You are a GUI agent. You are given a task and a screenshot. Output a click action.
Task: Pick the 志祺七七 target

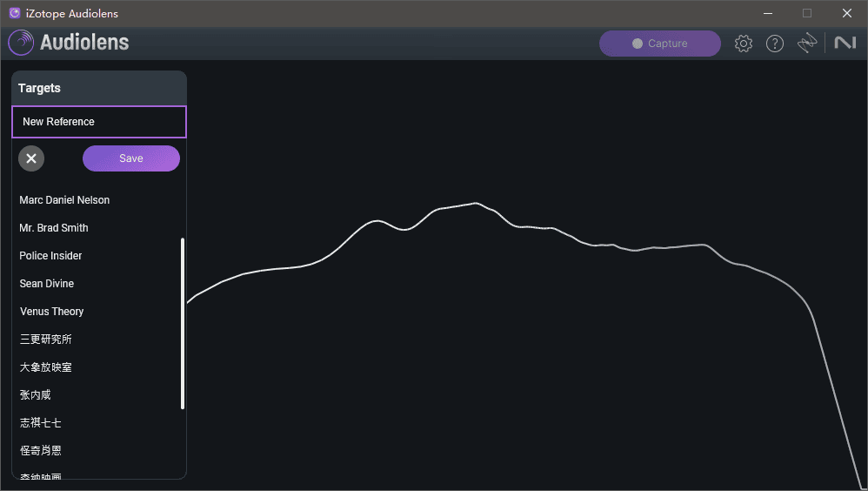pyautogui.click(x=40, y=423)
